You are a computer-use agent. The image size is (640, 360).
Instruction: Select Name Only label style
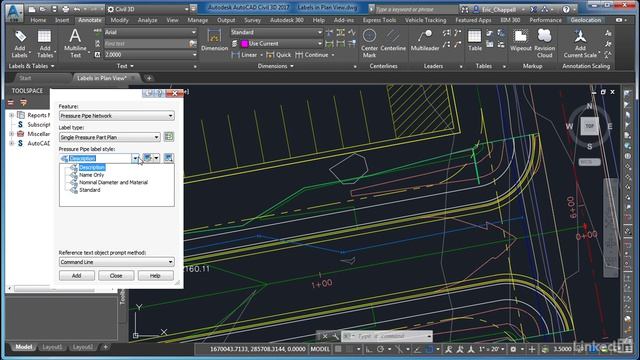click(x=91, y=175)
